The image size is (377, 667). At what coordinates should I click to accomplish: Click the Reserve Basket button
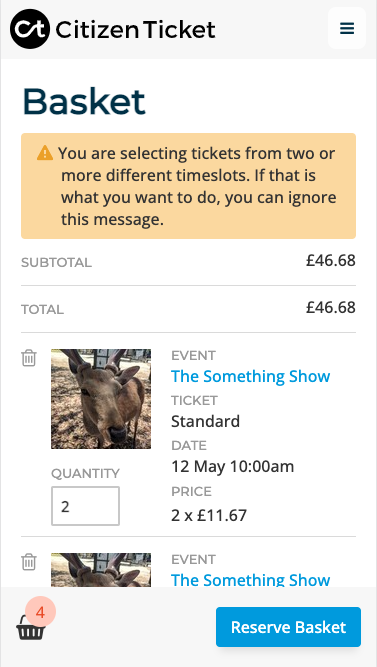[x=288, y=627]
